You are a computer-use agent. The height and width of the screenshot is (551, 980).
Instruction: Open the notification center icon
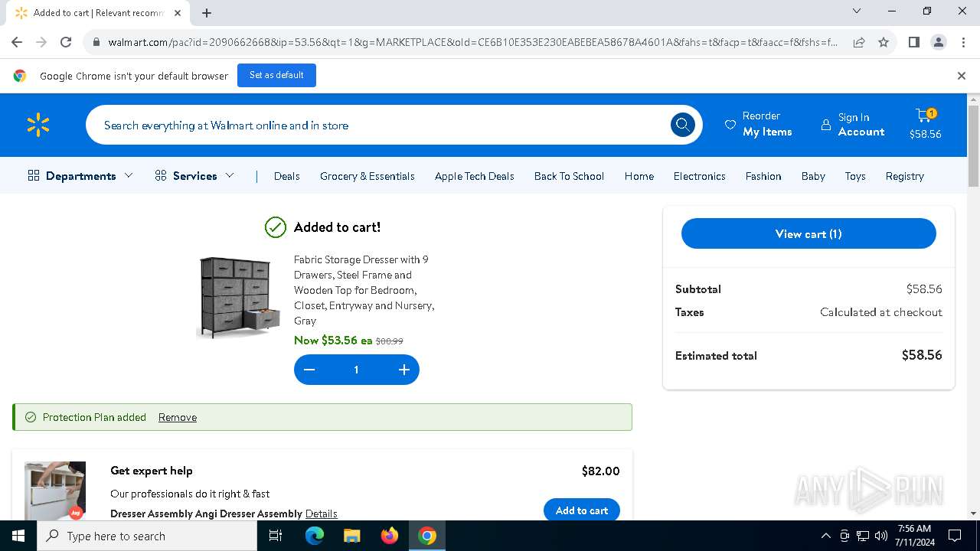955,536
